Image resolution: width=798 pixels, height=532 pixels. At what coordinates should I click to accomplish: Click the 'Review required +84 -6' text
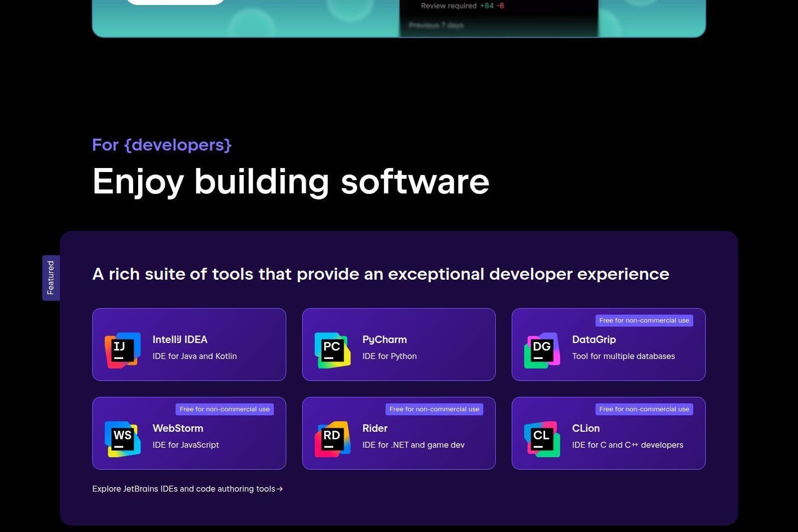[x=462, y=6]
